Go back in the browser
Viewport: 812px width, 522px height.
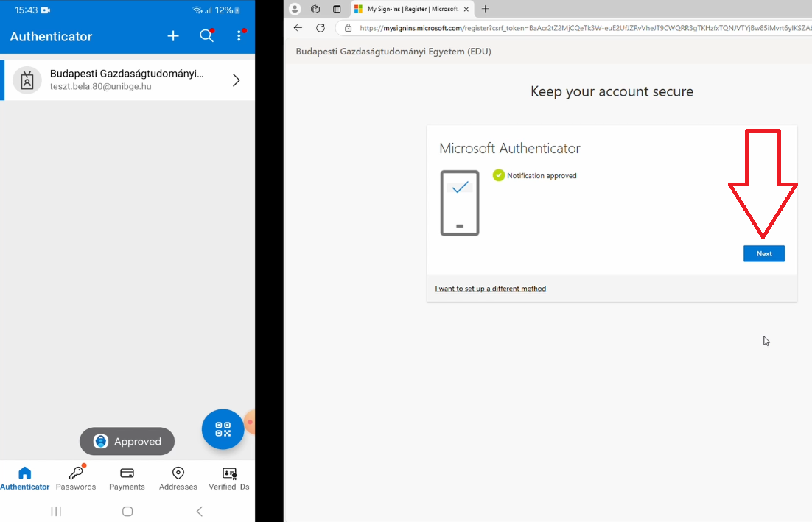coord(298,28)
